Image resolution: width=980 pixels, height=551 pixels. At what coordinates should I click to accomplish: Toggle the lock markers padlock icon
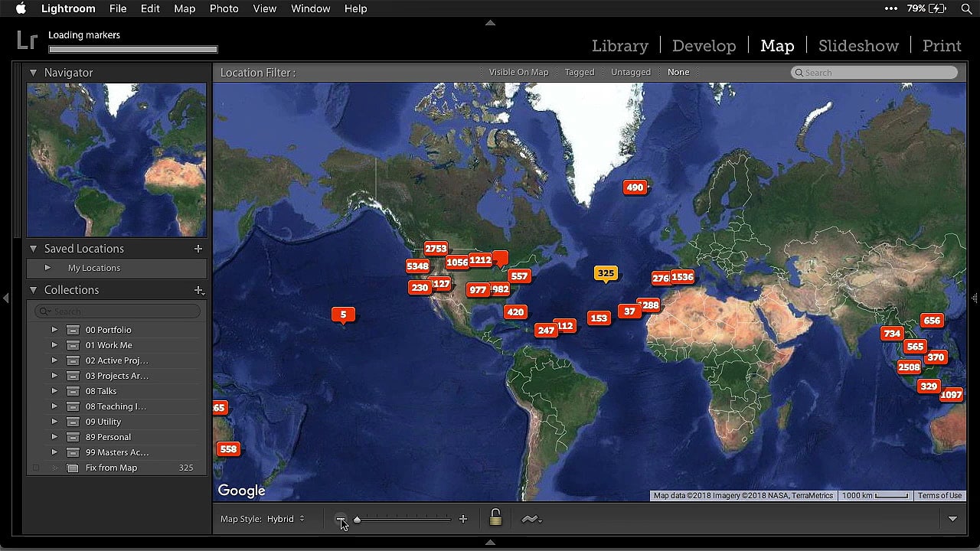(495, 518)
